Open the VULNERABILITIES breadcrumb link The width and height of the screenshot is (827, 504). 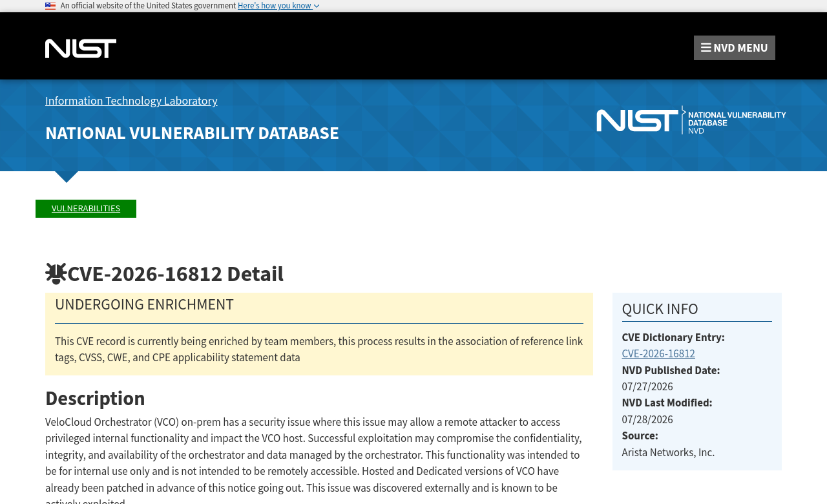pyautogui.click(x=86, y=209)
